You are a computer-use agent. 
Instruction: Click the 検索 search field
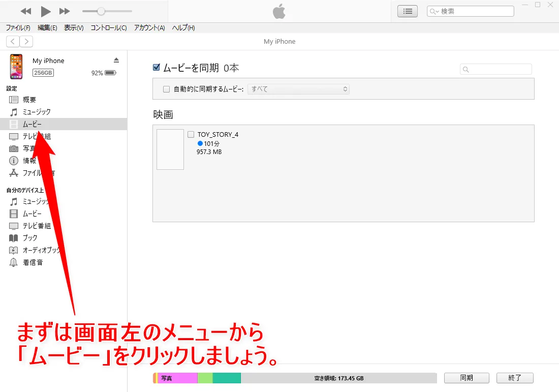click(470, 11)
